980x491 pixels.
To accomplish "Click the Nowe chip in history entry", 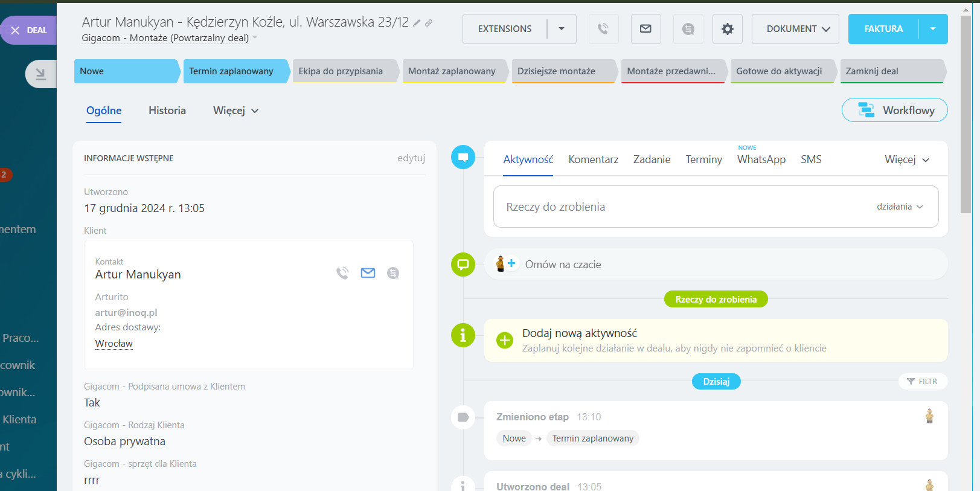I will click(514, 438).
